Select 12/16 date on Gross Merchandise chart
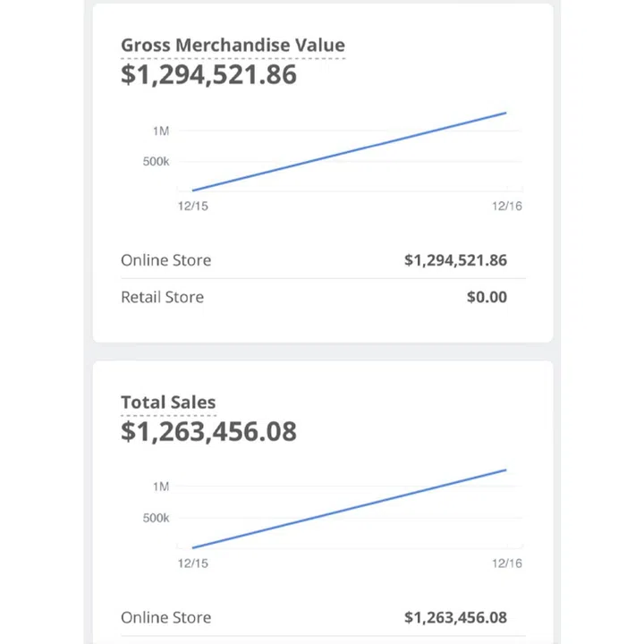Screen dimensions: 644x644 [506, 207]
